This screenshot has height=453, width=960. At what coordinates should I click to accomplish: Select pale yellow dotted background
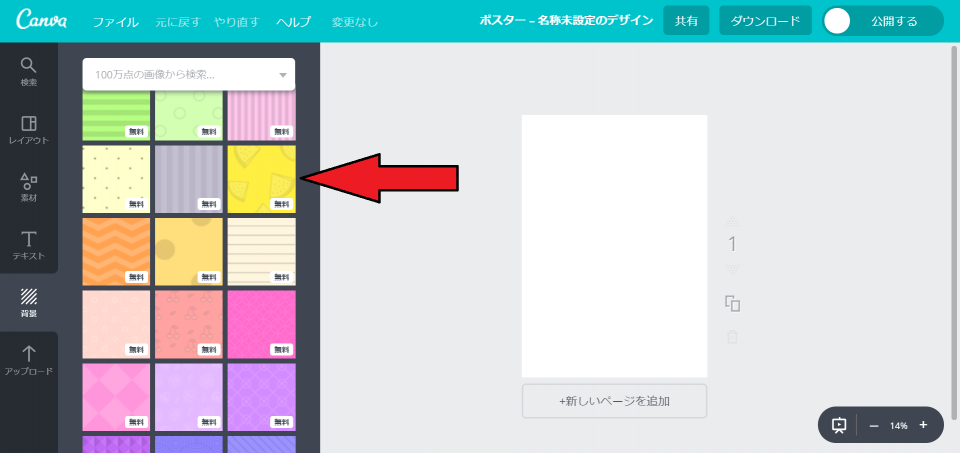click(x=116, y=179)
